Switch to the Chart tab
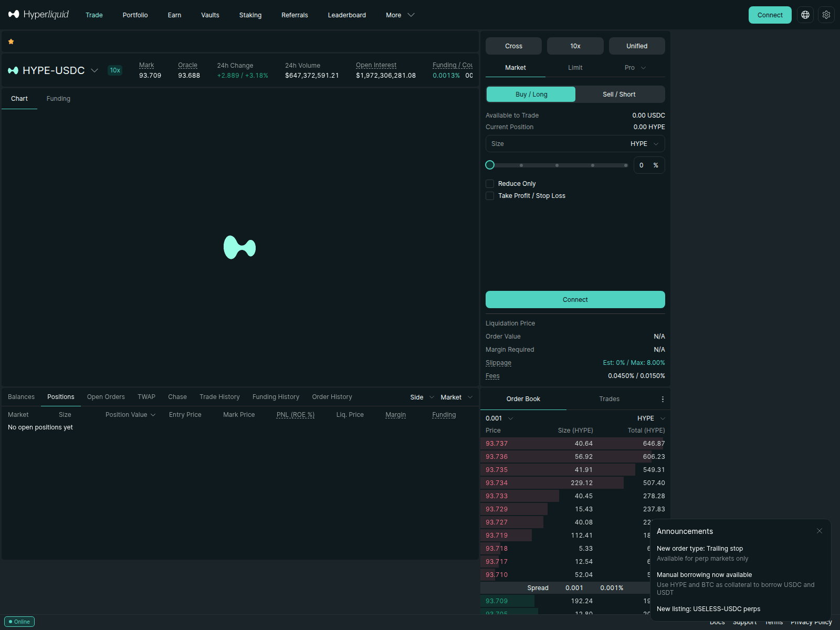This screenshot has width=840, height=630. [x=19, y=99]
